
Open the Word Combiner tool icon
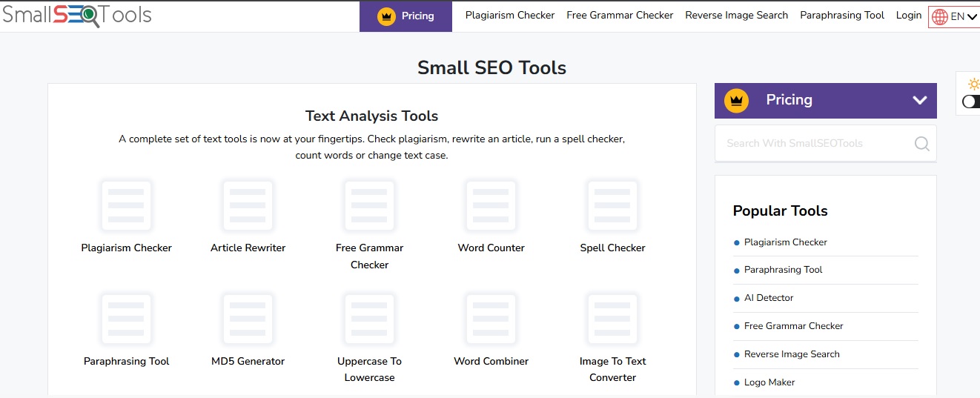[x=491, y=319]
